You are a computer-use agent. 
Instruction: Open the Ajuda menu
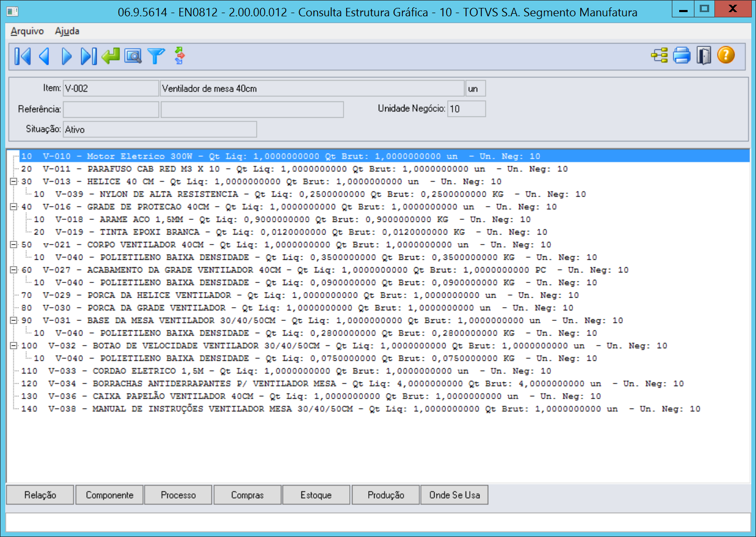pos(67,31)
